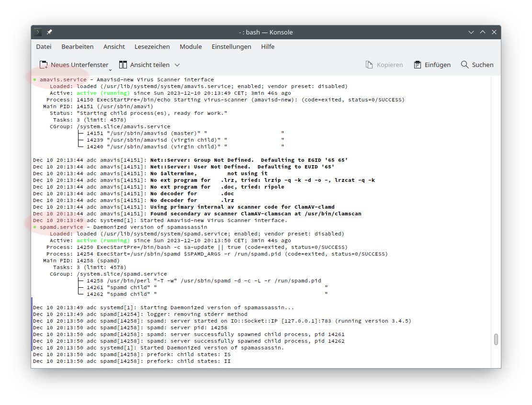532x405 pixels.
Task: Open the Hilfe menu
Action: (268, 46)
